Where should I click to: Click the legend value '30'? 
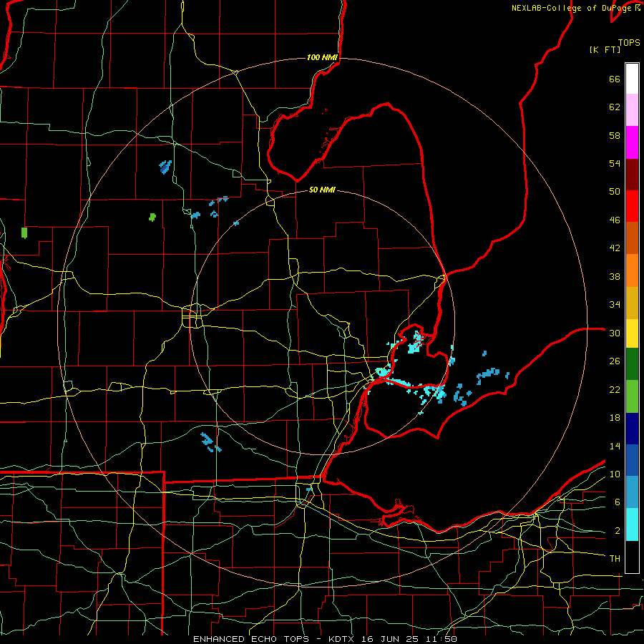(x=615, y=333)
